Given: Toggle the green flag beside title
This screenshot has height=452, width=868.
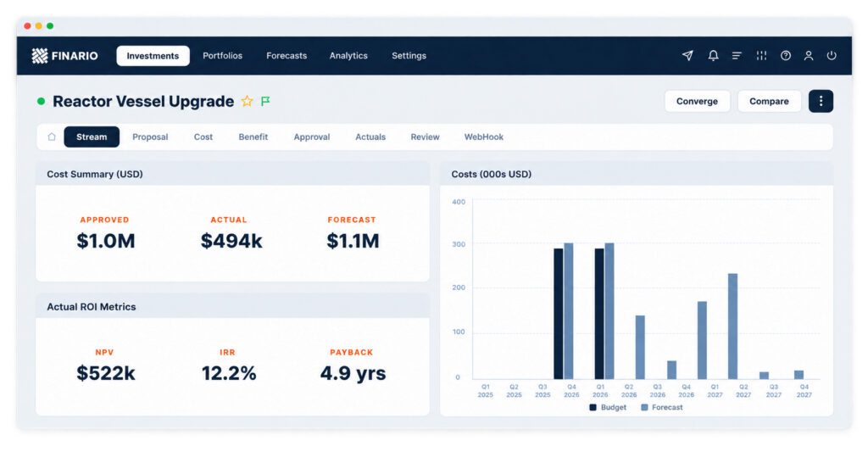Looking at the screenshot, I should pyautogui.click(x=265, y=101).
